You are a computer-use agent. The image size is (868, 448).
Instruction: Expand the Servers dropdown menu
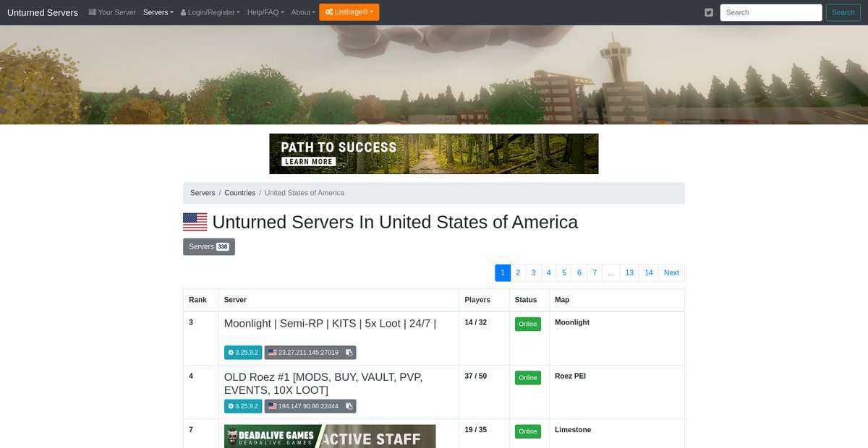pos(158,12)
